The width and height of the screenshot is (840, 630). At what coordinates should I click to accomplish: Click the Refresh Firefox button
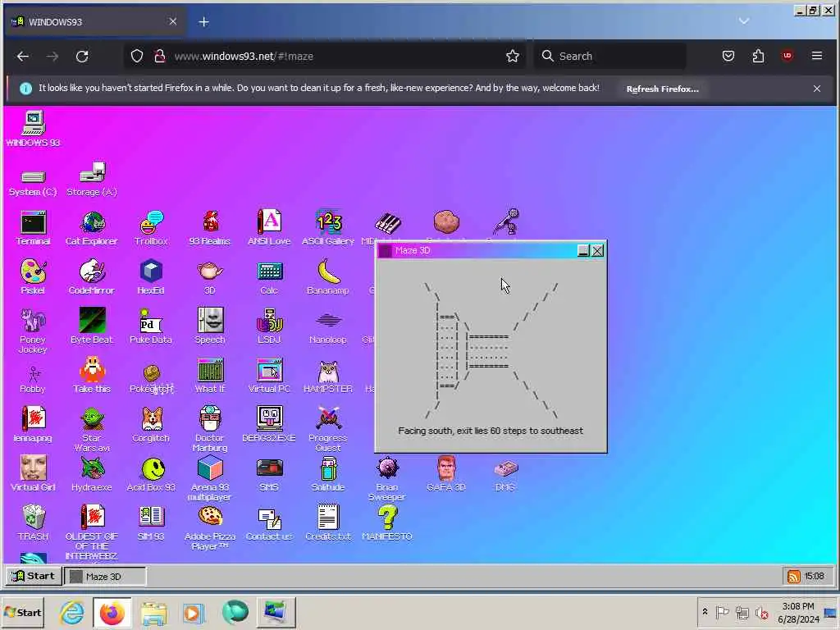(662, 89)
